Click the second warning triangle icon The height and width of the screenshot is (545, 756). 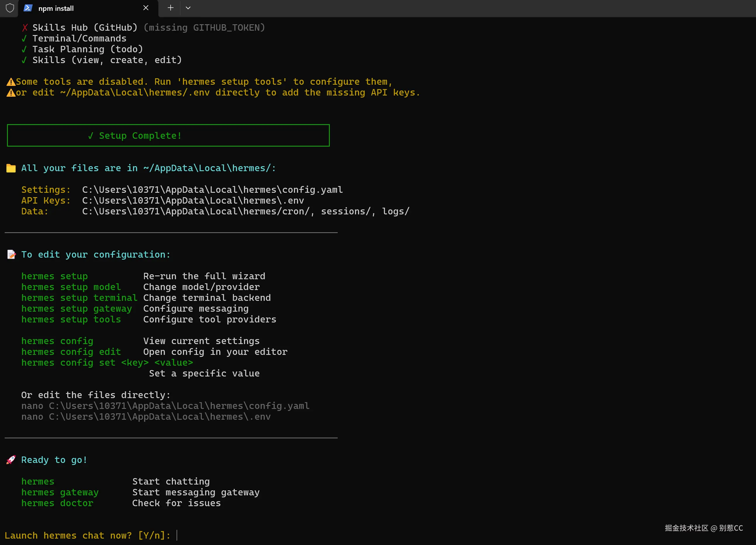click(x=11, y=93)
